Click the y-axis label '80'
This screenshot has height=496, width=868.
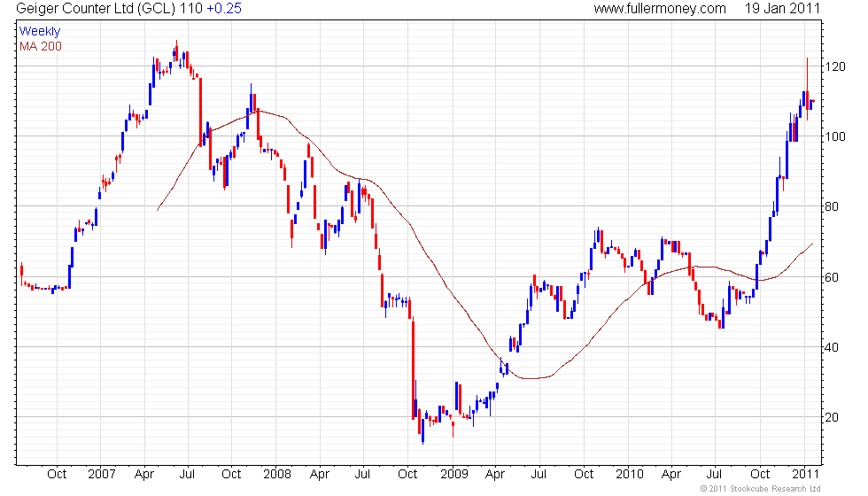832,206
